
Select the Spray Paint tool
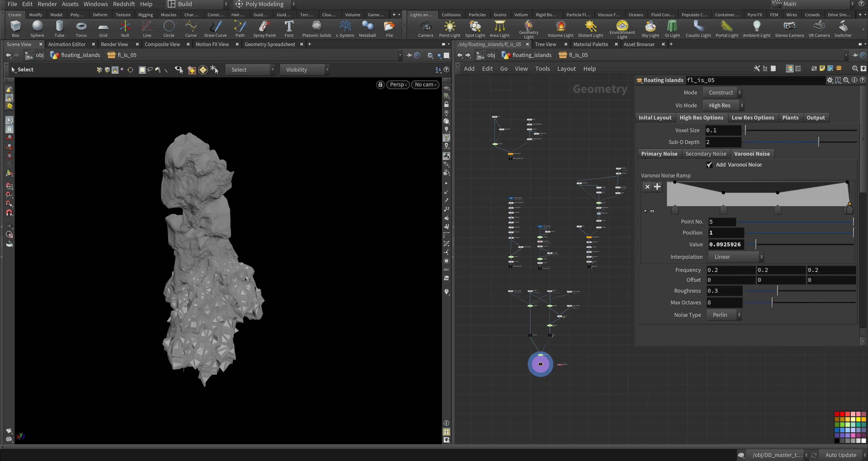click(264, 29)
